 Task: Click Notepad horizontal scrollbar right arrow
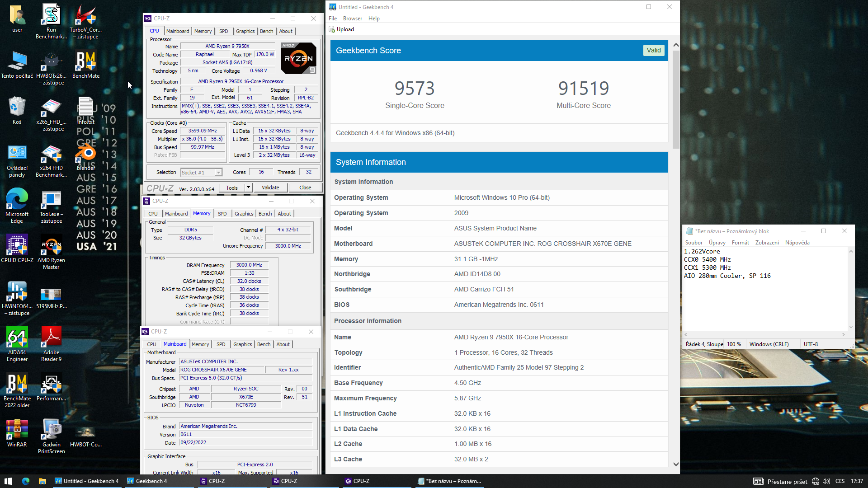coord(843,335)
